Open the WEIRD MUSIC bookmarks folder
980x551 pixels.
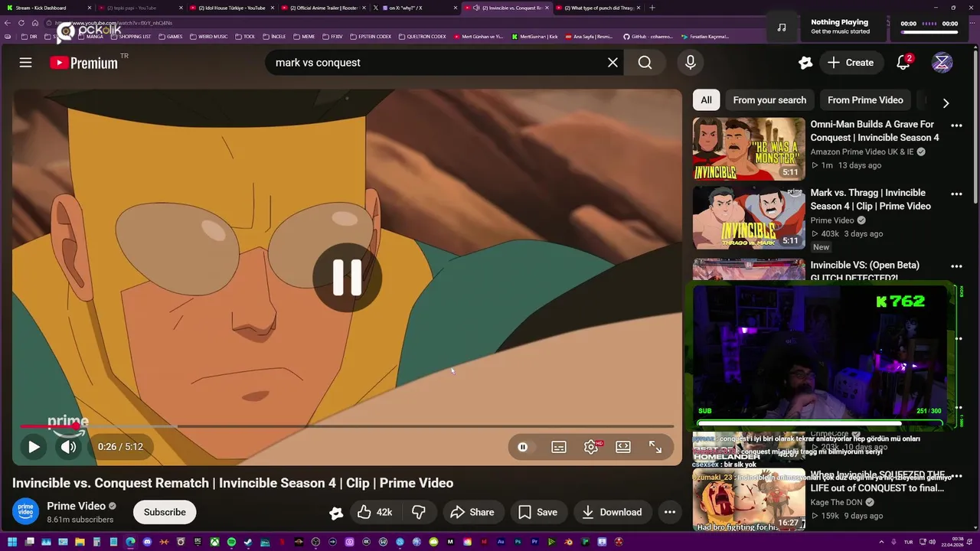209,36
